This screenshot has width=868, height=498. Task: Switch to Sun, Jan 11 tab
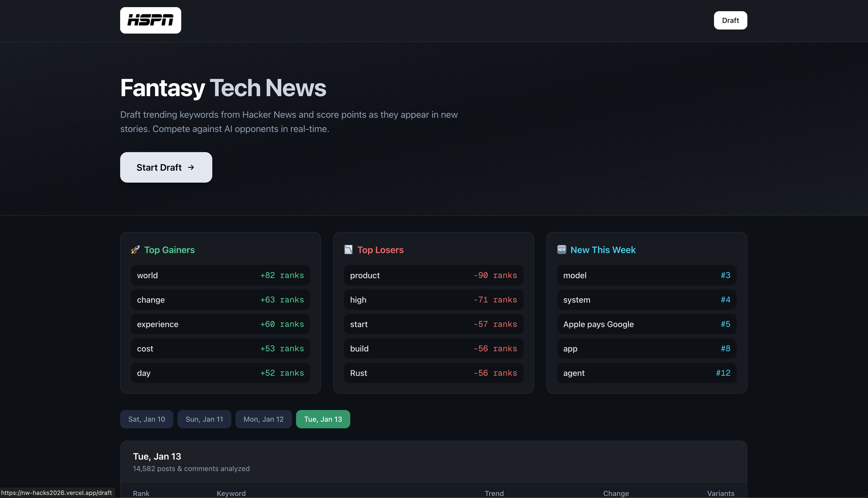pyautogui.click(x=204, y=419)
